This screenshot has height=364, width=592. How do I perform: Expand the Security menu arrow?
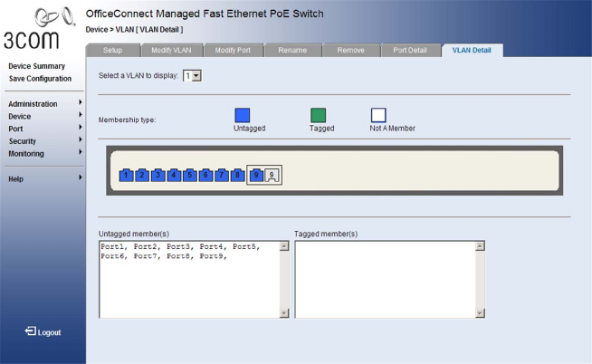(x=81, y=139)
